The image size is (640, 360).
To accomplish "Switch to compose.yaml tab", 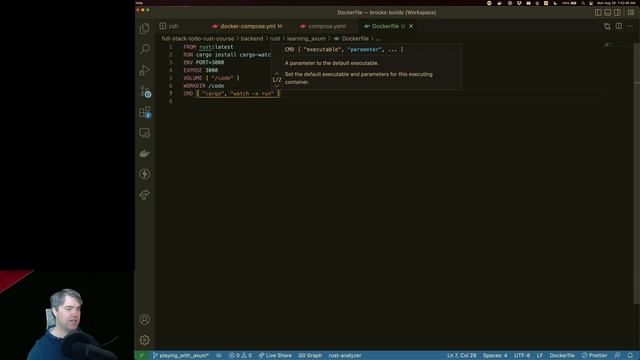I will (x=323, y=26).
